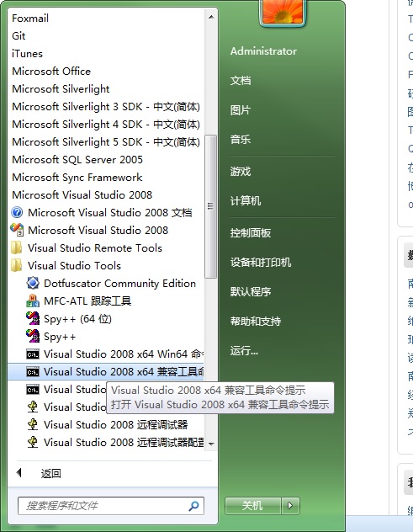Click the program list scrollbar thumb

pos(210,206)
